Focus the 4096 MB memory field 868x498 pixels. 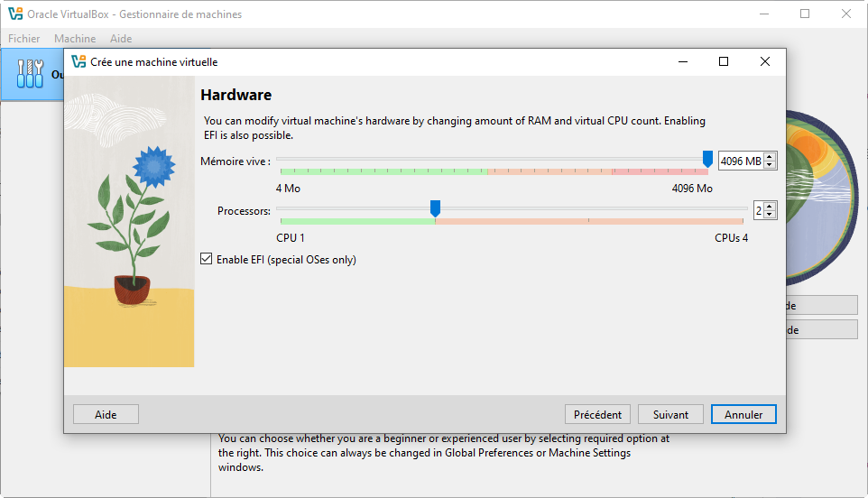coord(740,161)
